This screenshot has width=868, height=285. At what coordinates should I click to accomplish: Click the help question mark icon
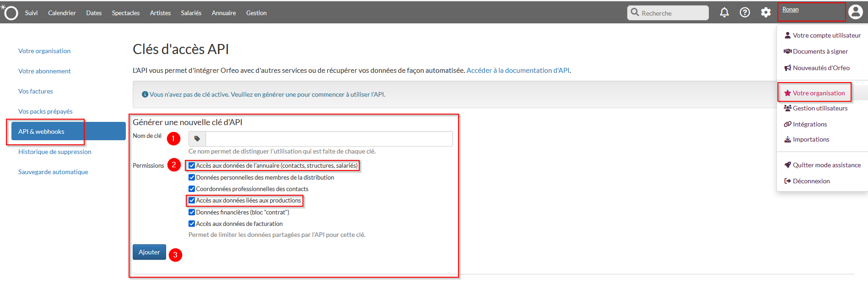pyautogui.click(x=744, y=13)
